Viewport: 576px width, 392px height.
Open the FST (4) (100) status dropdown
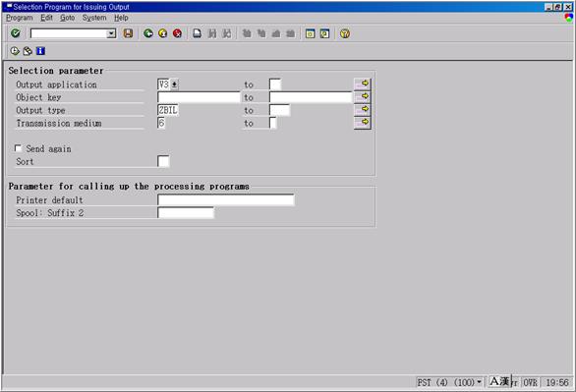479,382
